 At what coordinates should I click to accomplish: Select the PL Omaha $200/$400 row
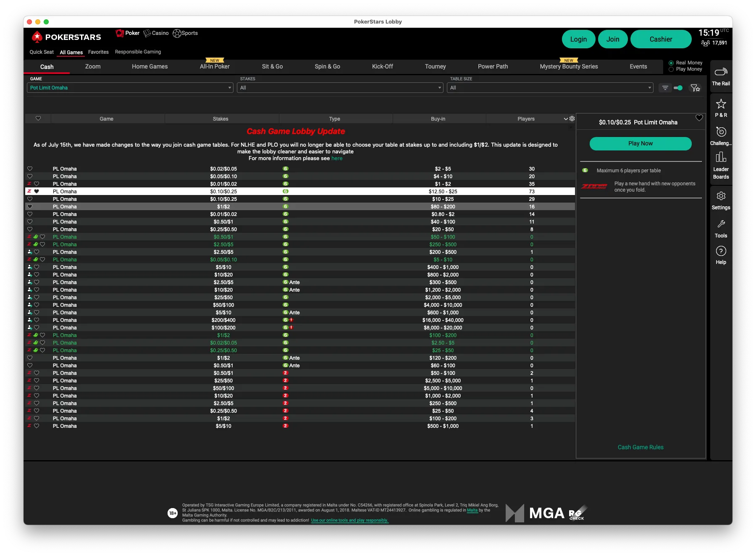tap(300, 320)
